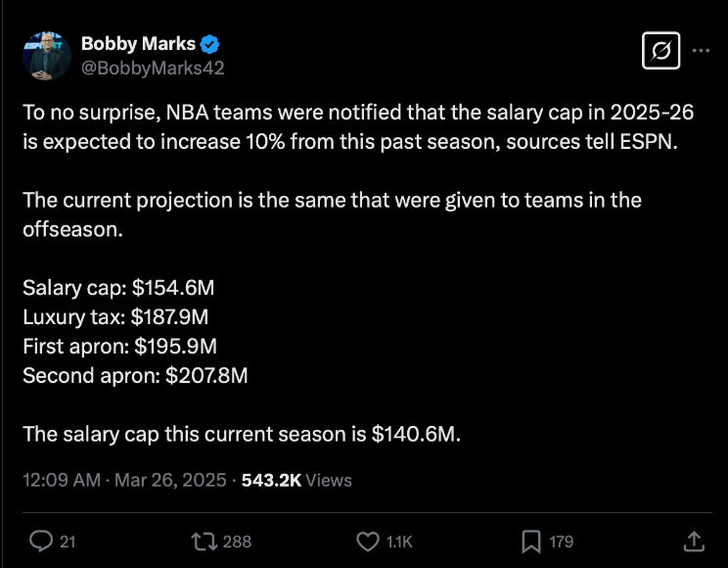Open the three-dot More options menu
This screenshot has width=728, height=568.
701,51
